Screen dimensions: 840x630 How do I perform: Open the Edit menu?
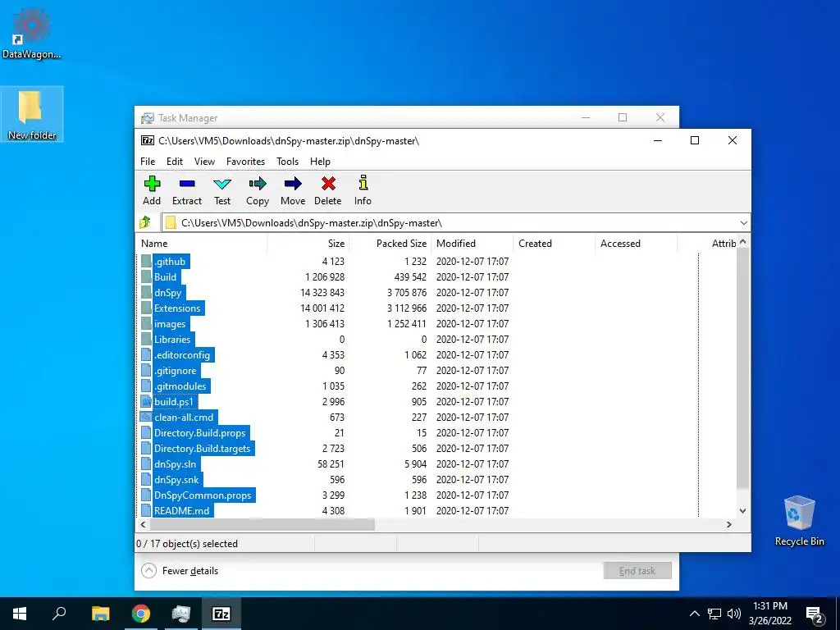click(x=175, y=162)
